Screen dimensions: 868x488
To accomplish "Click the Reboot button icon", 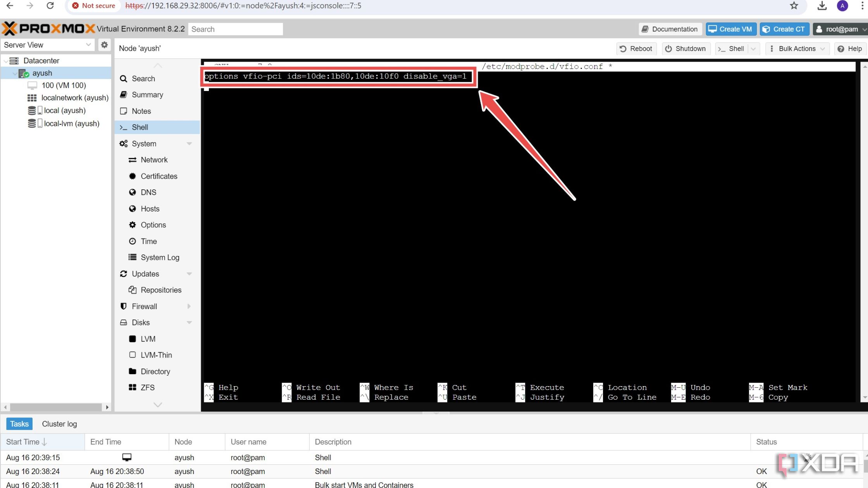I will (x=622, y=48).
